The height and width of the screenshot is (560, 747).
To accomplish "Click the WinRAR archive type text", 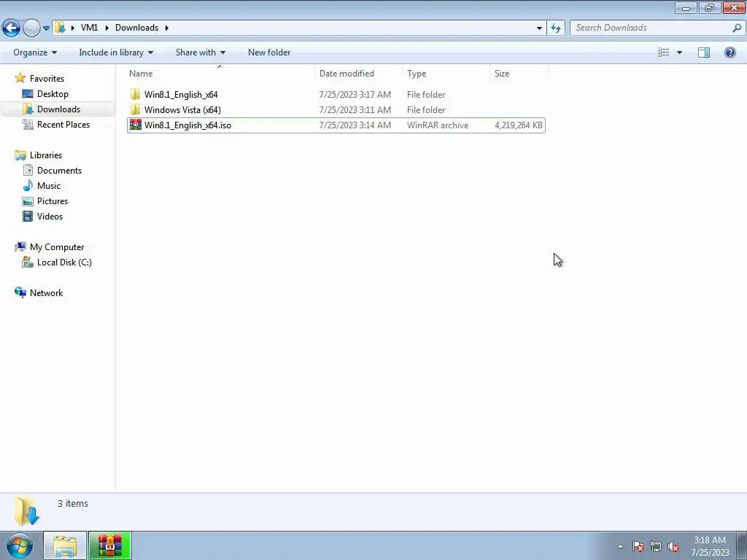I will 438,125.
